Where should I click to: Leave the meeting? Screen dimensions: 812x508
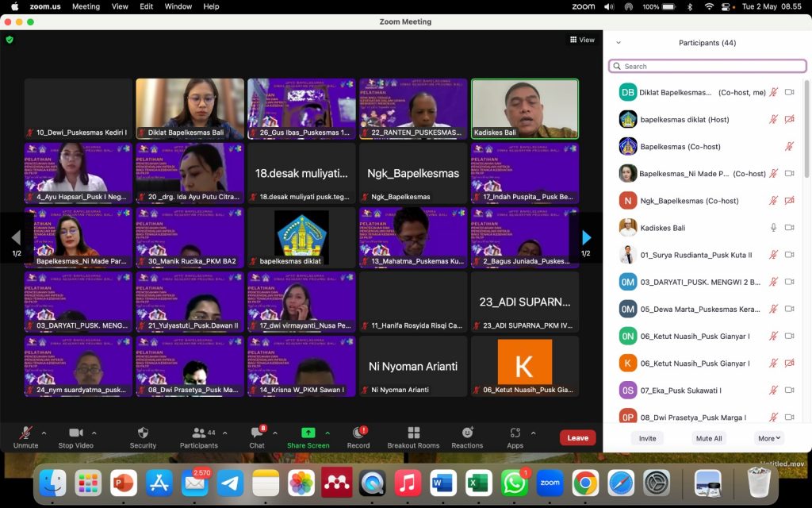coord(577,438)
